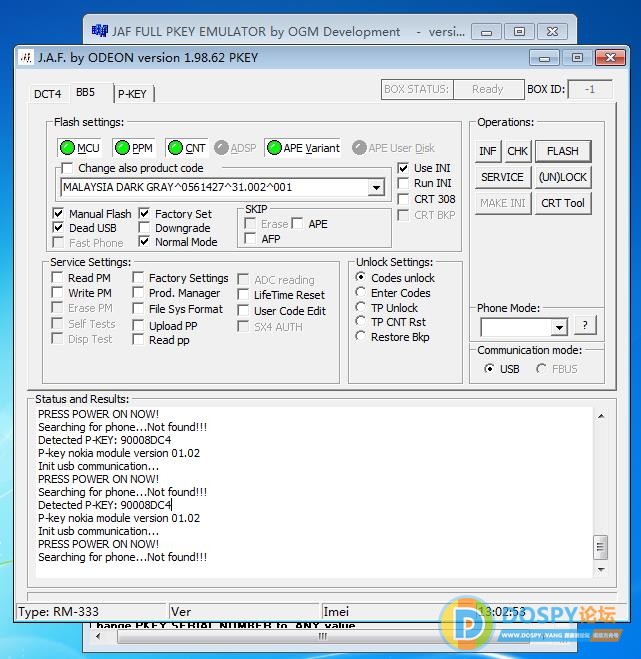Select USB communication mode
Viewport: 641px width, 659px height.
[x=489, y=369]
